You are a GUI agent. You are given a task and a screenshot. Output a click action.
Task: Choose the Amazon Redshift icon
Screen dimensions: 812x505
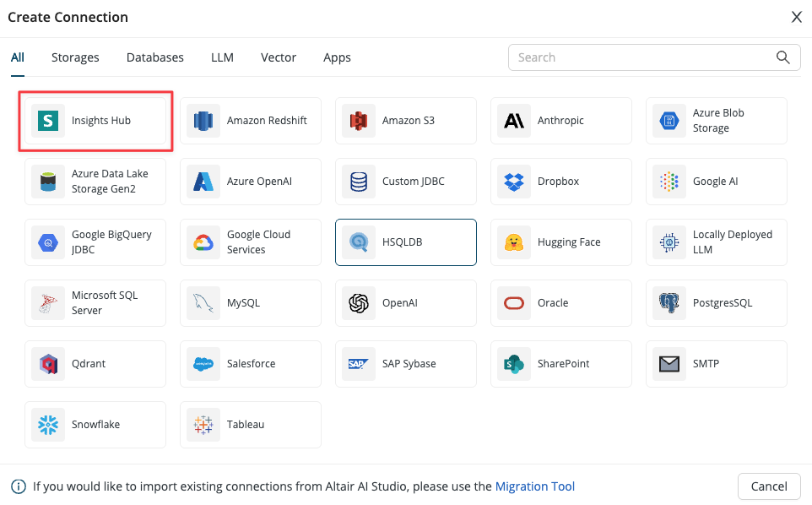click(x=203, y=121)
